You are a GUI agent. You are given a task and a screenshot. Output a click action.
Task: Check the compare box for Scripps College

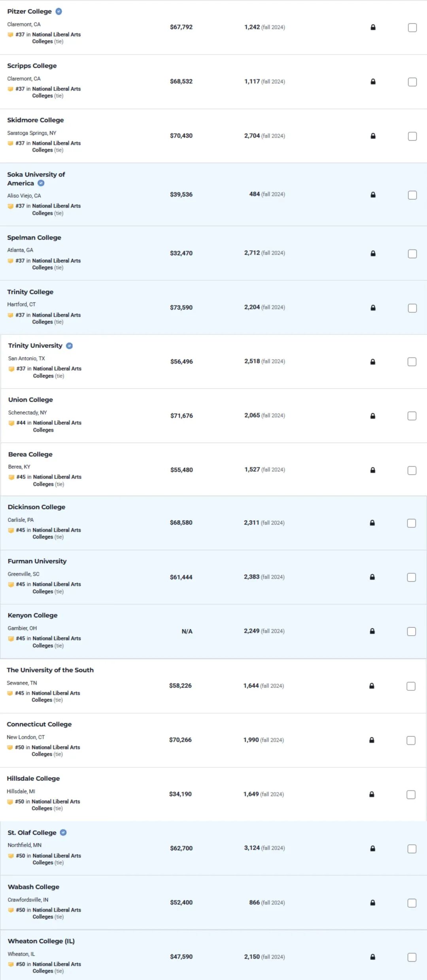point(412,82)
